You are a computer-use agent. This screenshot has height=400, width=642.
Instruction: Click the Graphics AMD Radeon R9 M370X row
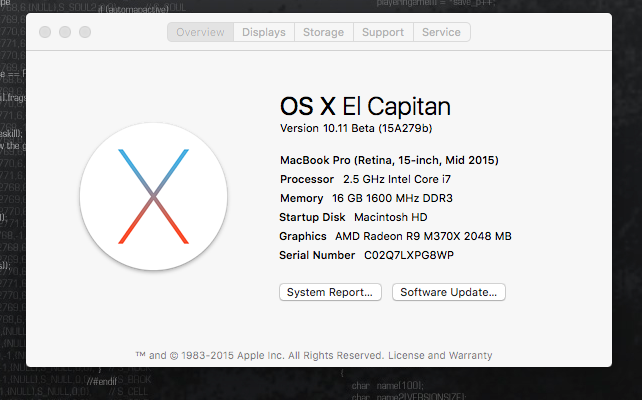[395, 236]
